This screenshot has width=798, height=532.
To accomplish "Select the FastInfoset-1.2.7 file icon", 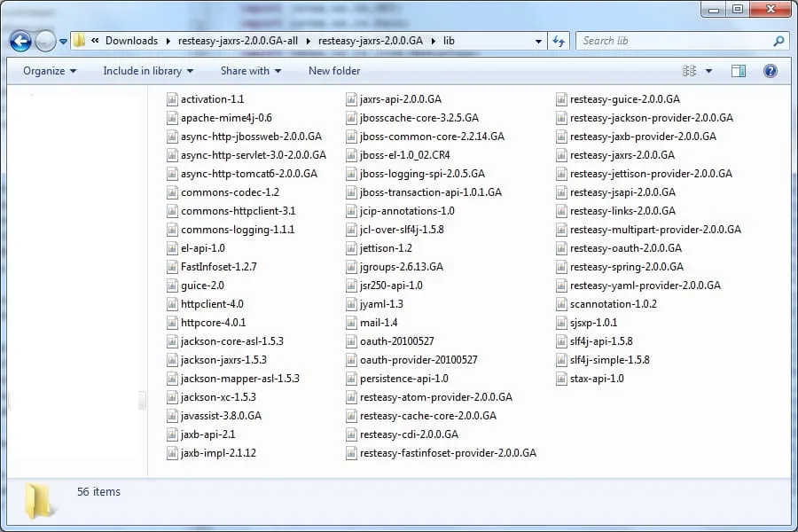I will (x=172, y=267).
